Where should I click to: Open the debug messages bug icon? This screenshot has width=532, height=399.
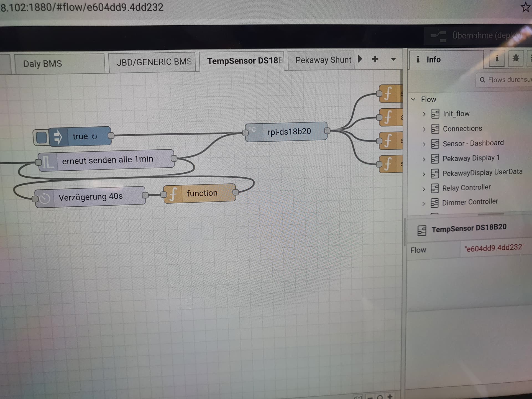516,58
